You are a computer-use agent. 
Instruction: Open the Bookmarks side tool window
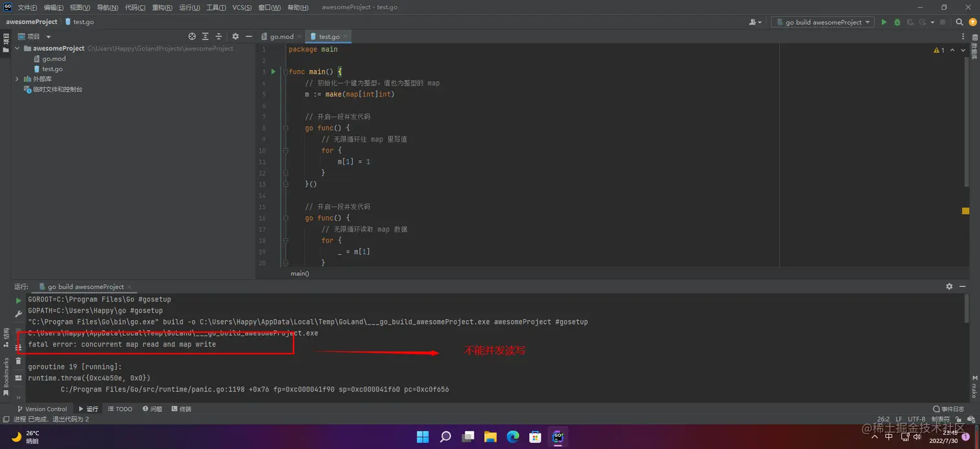6,376
